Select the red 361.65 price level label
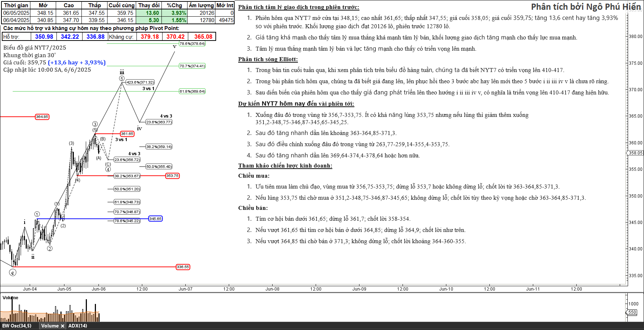Image resolution: width=644 pixels, height=330 pixels. coord(127,134)
